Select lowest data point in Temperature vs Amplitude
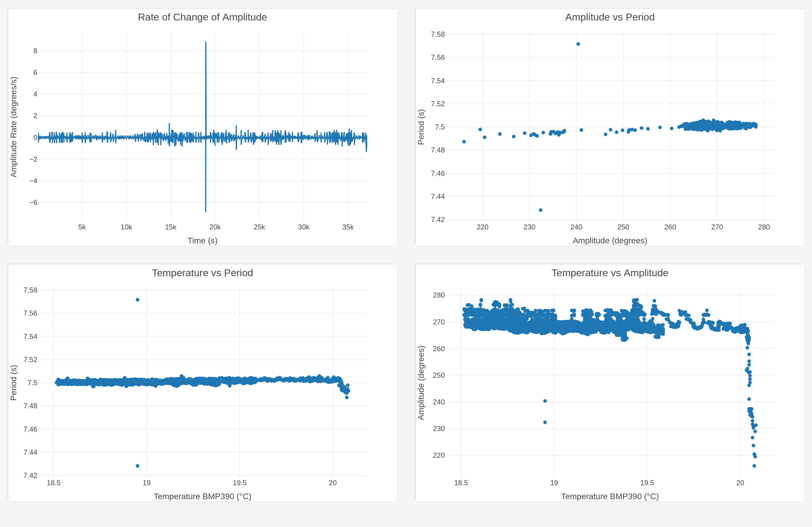 [x=754, y=466]
